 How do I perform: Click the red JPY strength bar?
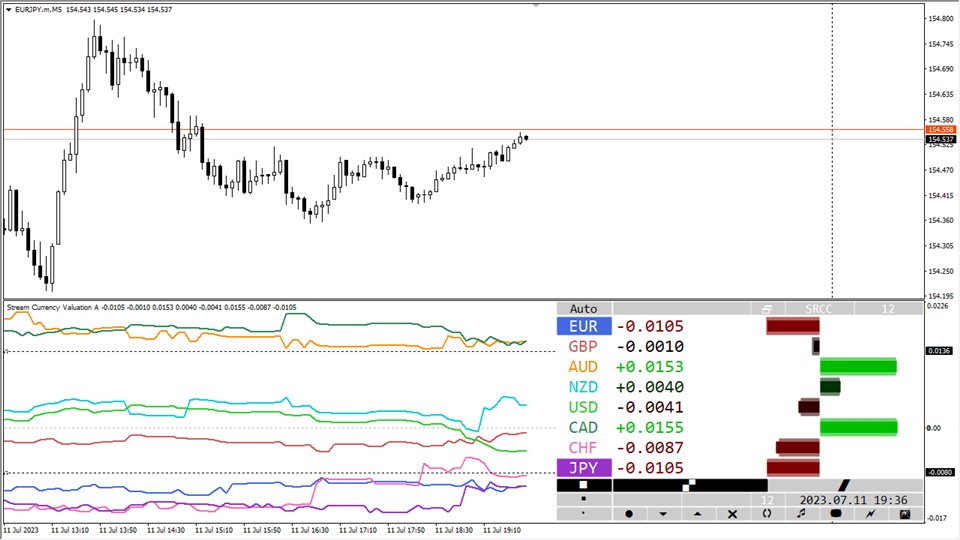(793, 468)
